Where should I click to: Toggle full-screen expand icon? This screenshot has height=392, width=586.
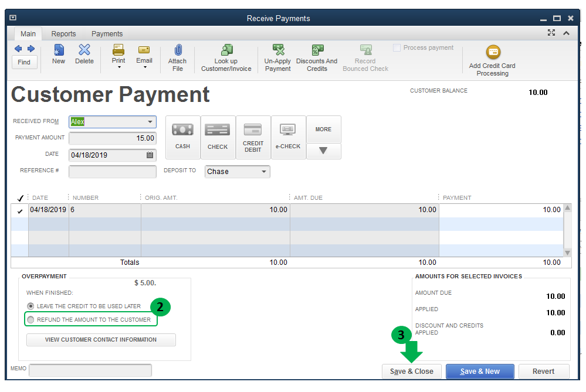[551, 33]
